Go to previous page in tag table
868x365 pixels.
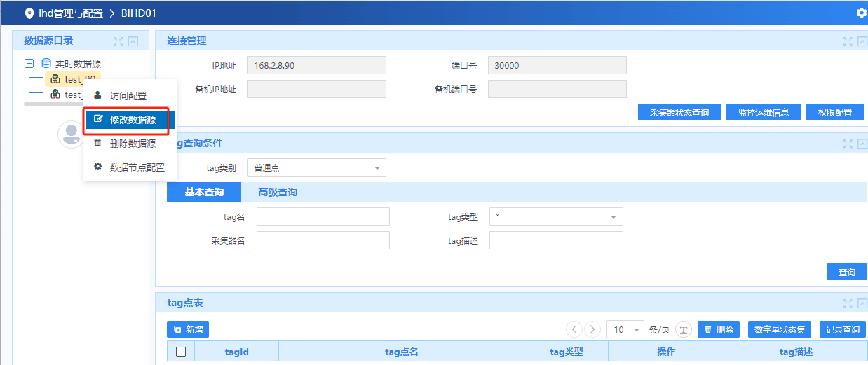[x=574, y=329]
